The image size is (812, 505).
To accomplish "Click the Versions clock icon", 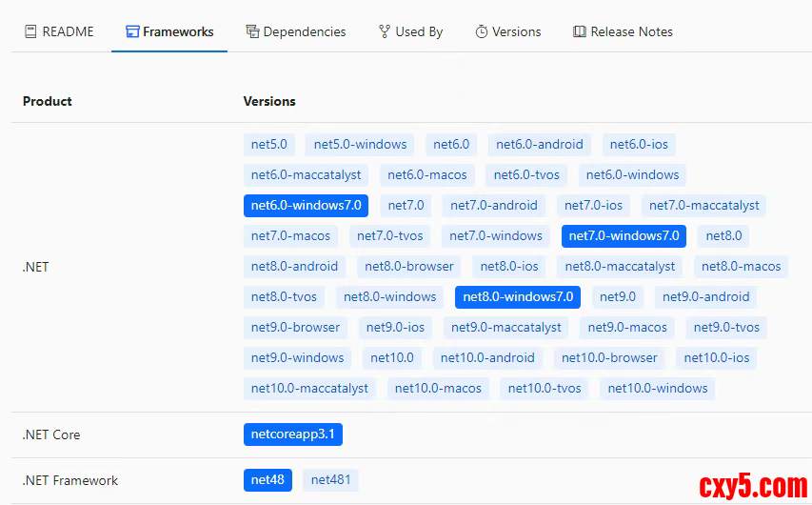I will pos(482,31).
